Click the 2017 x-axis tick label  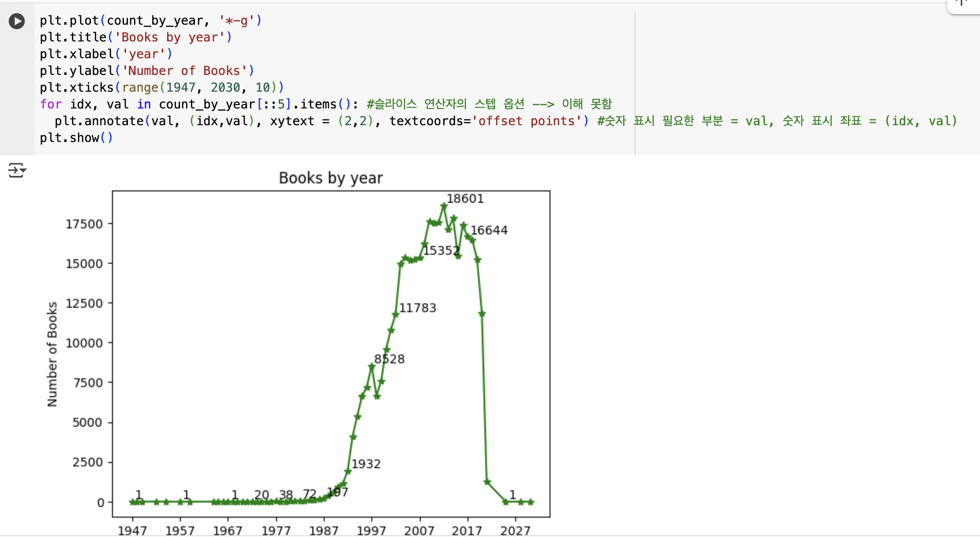click(467, 530)
